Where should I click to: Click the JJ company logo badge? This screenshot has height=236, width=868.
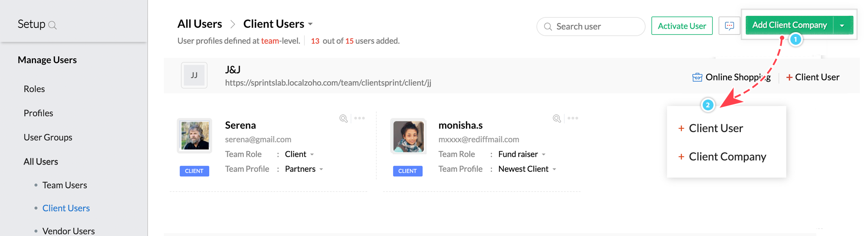tap(194, 75)
